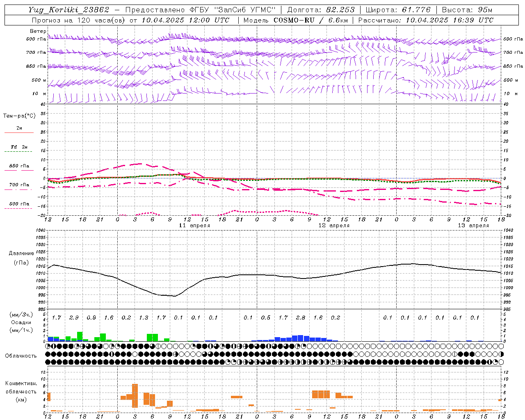Click the (мм/1ч.) precipitation unit label

click(x=21, y=330)
